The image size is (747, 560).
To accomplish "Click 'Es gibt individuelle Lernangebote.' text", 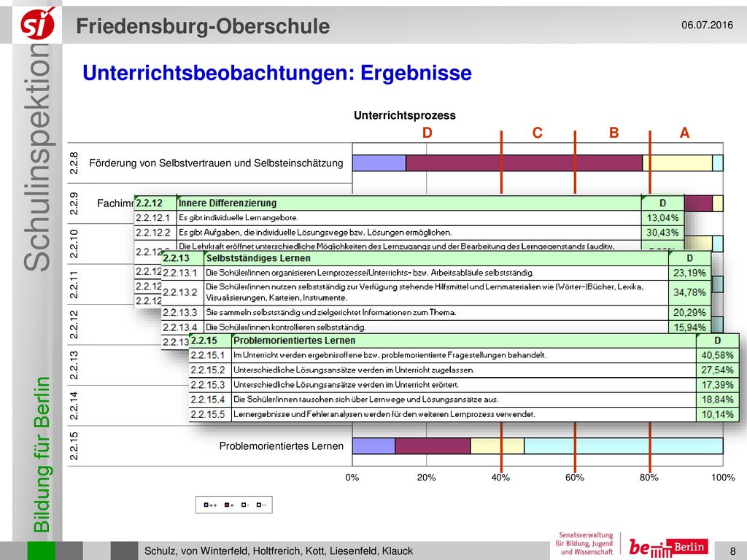I will (239, 217).
